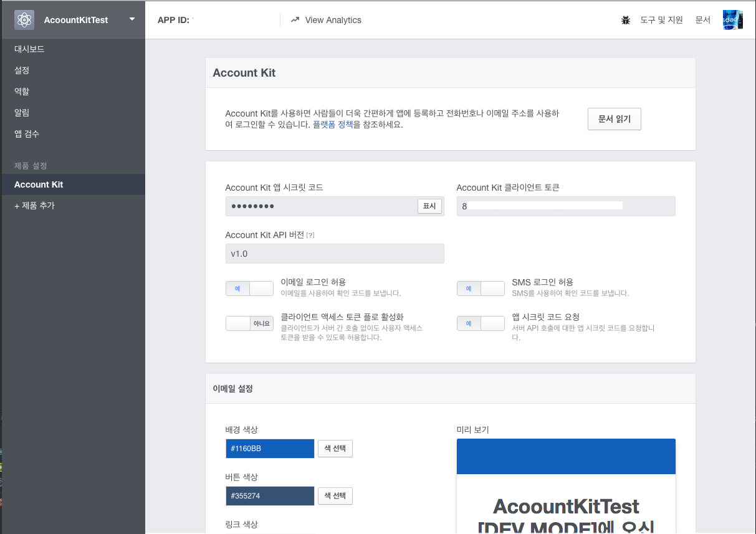756x534 pixels.
Task: Toggle the SMS 로그인 허용 switch
Action: (481, 288)
